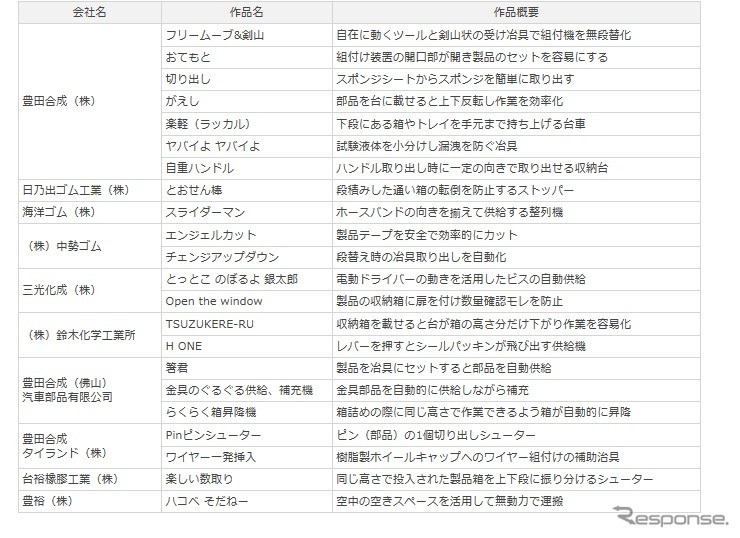Select the 自重ハンドル row entry
The height and width of the screenshot is (538, 740).
coord(199,168)
